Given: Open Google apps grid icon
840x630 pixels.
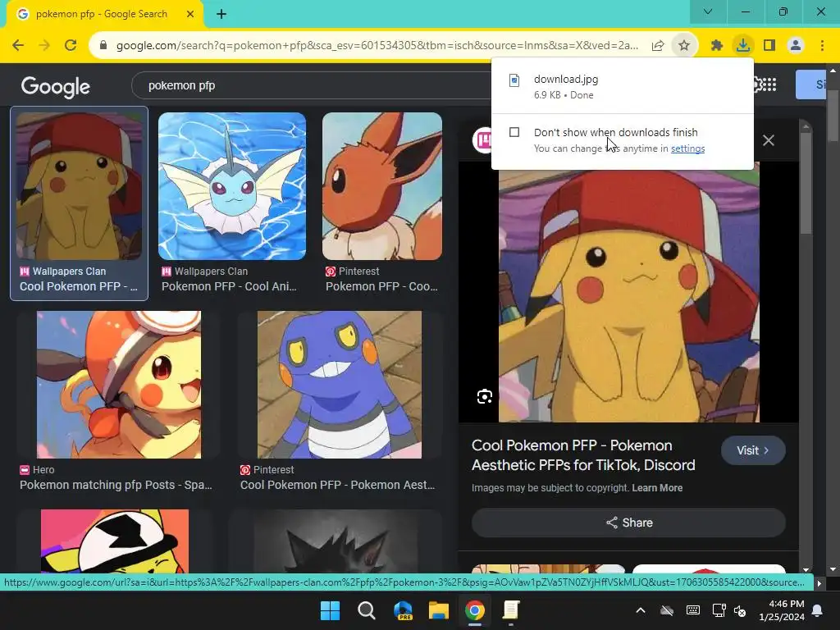Looking at the screenshot, I should [x=769, y=84].
